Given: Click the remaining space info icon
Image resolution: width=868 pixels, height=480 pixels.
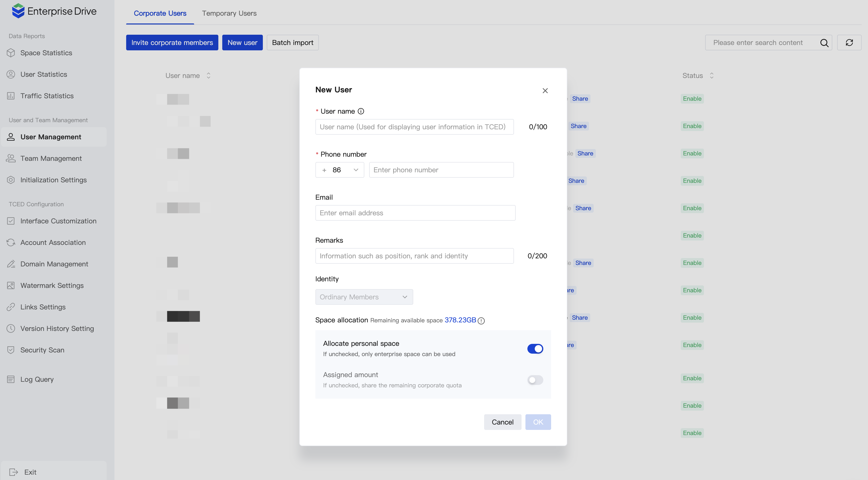Looking at the screenshot, I should pyautogui.click(x=481, y=321).
